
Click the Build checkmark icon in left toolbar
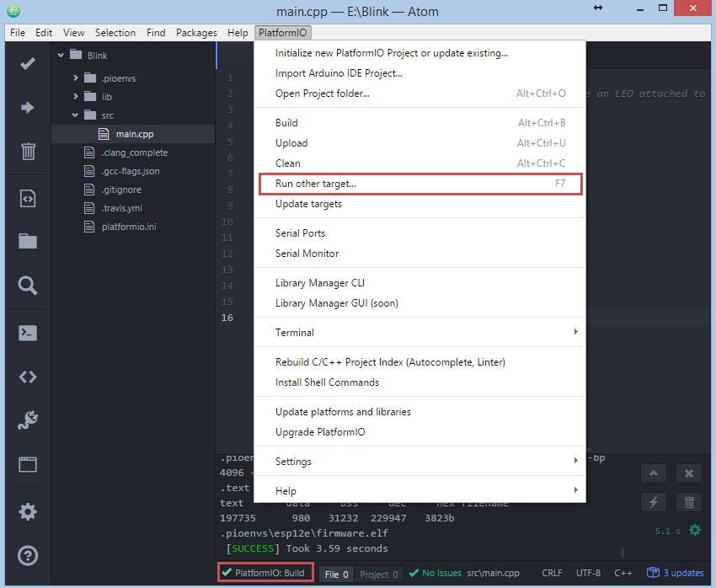28,63
